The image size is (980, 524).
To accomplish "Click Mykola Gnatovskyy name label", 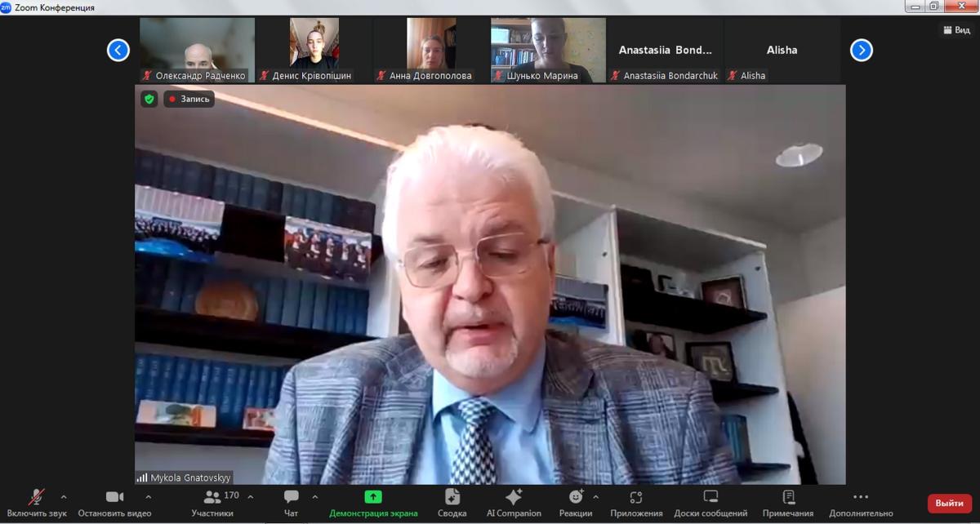I will coord(191,477).
